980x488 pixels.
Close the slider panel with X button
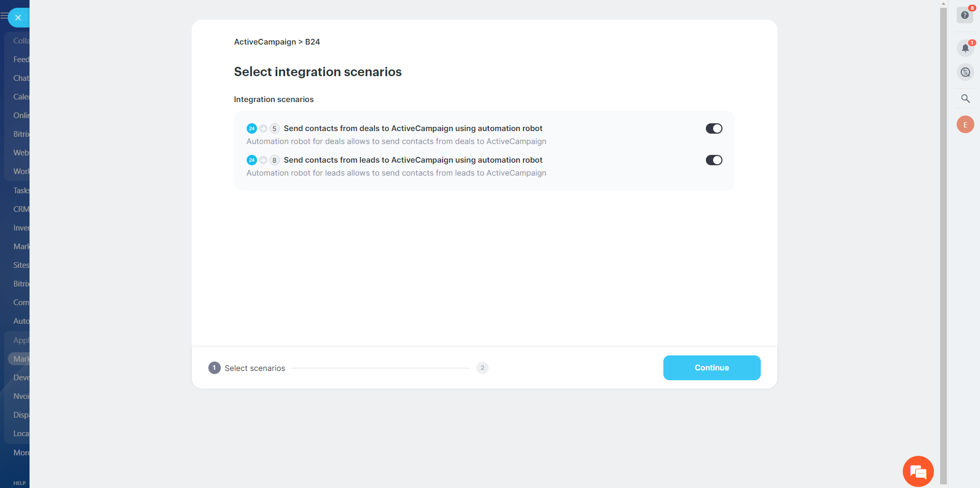pos(18,18)
